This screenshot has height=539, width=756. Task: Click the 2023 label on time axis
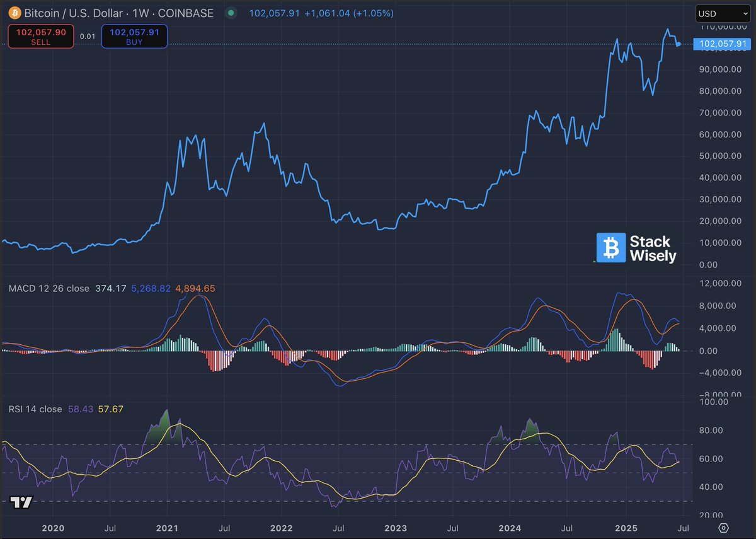click(x=395, y=527)
